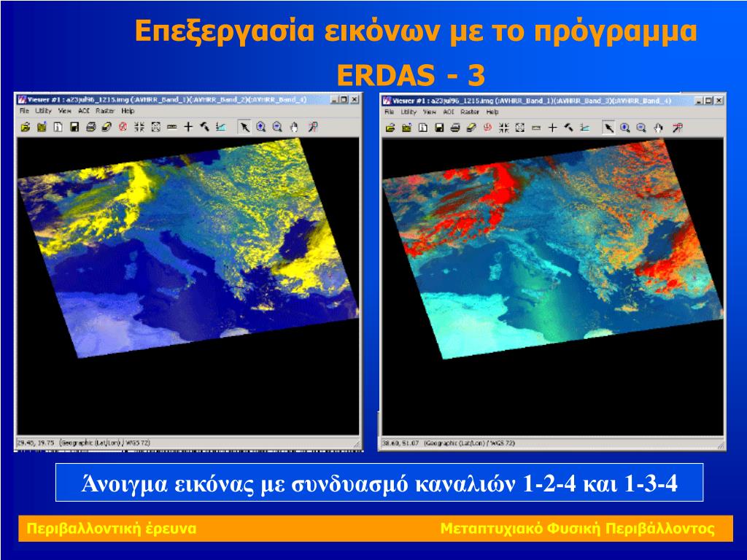Maximize the Band_2 viewer window
The width and height of the screenshot is (747, 560).
pos(344,99)
